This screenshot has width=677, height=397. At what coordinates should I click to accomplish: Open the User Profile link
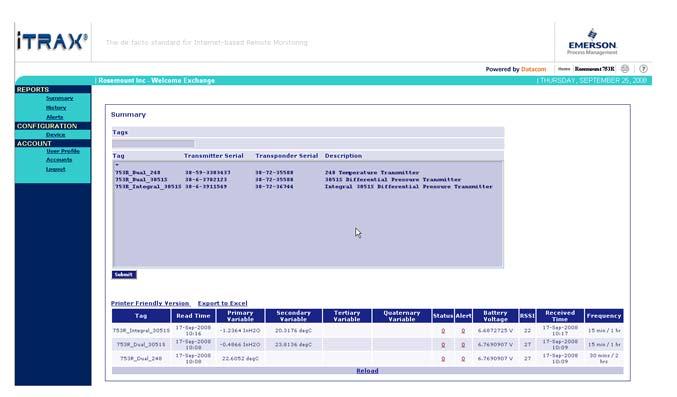(63, 151)
